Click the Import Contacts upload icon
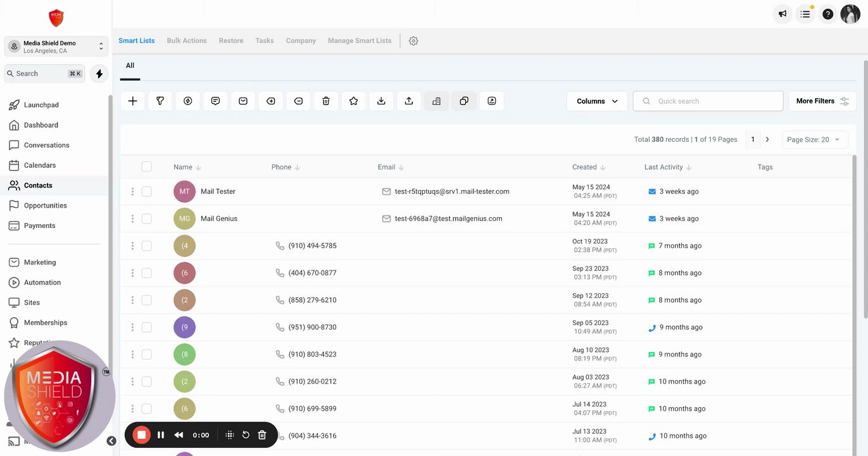This screenshot has height=456, width=868. pos(409,101)
